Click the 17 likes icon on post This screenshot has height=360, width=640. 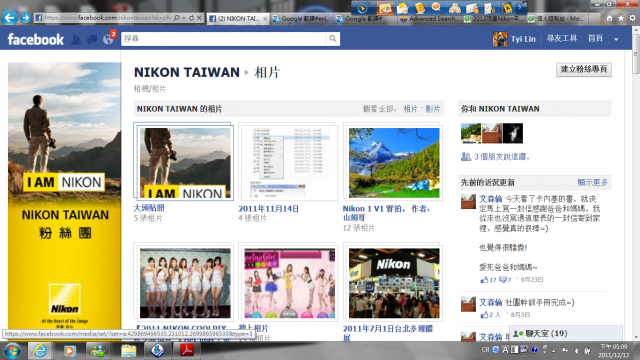[x=484, y=280]
